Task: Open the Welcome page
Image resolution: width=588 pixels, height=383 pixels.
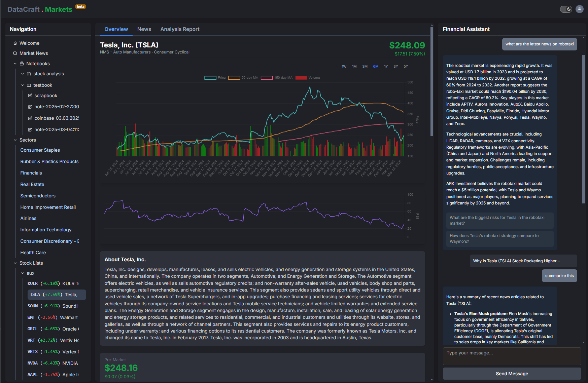Action: pyautogui.click(x=29, y=43)
